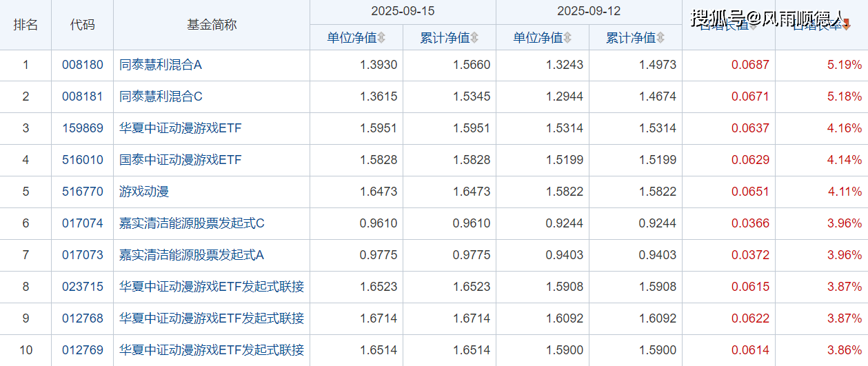Select the 0.0614 growth value for 012769
Viewport: 868px width, 366px height.
click(750, 351)
